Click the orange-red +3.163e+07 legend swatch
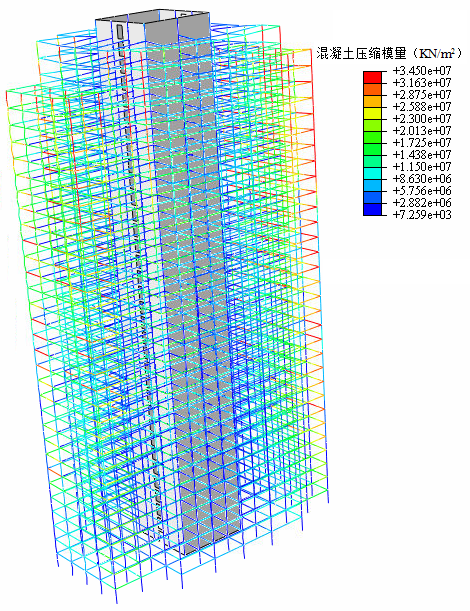 (x=372, y=89)
